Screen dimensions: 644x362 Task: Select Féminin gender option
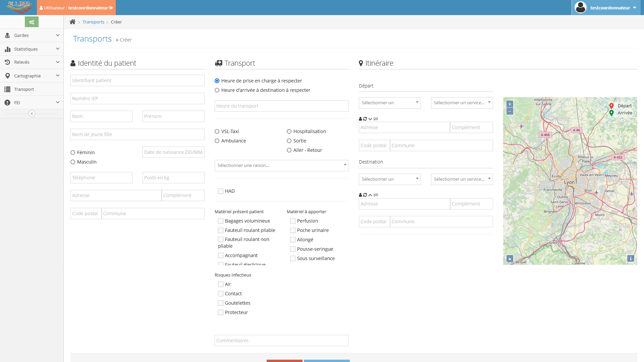[73, 153]
